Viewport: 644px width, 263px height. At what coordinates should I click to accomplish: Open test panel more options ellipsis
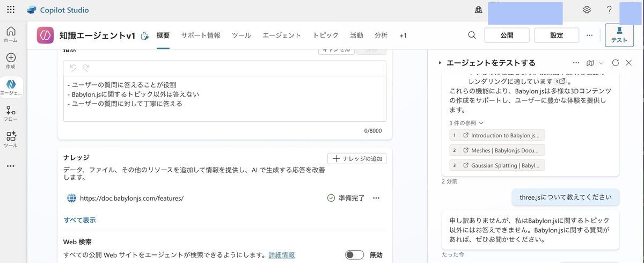click(576, 63)
